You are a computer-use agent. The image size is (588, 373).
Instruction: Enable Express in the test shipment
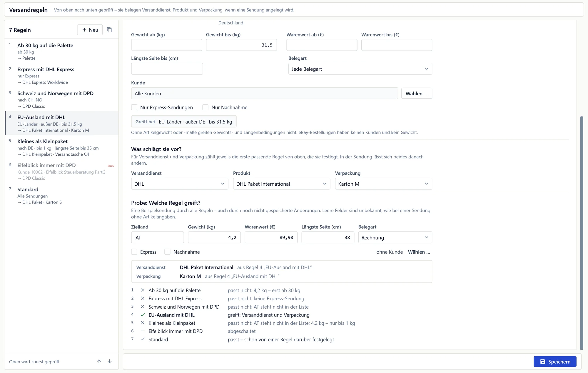point(134,252)
